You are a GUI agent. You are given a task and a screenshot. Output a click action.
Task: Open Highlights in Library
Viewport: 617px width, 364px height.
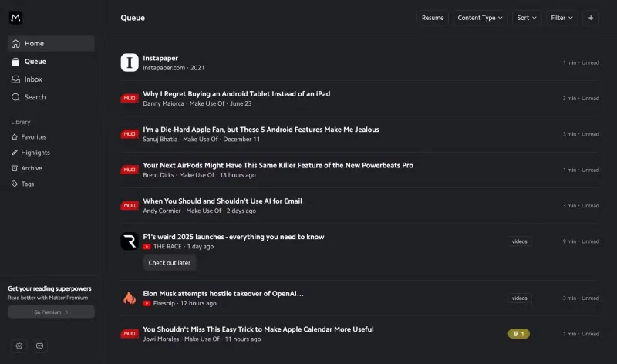[x=35, y=153]
